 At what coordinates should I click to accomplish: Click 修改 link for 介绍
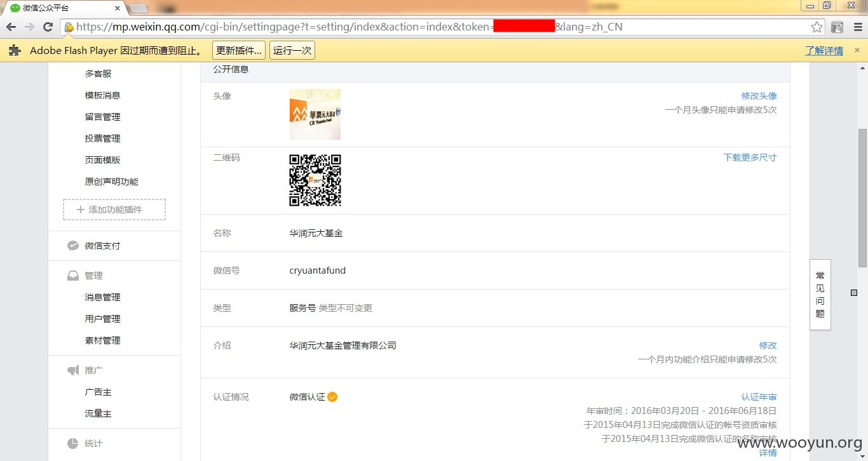click(768, 345)
